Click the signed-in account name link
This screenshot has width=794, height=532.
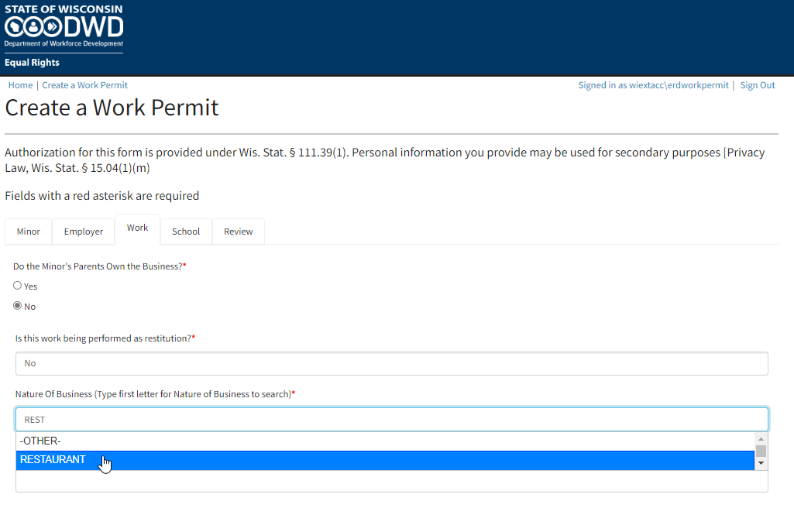pyautogui.click(x=654, y=85)
